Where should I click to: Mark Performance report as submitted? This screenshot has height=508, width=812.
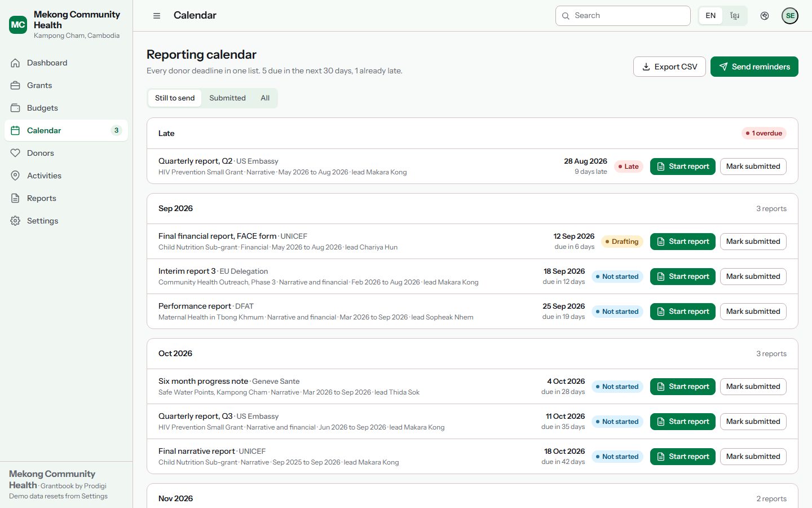pyautogui.click(x=753, y=312)
